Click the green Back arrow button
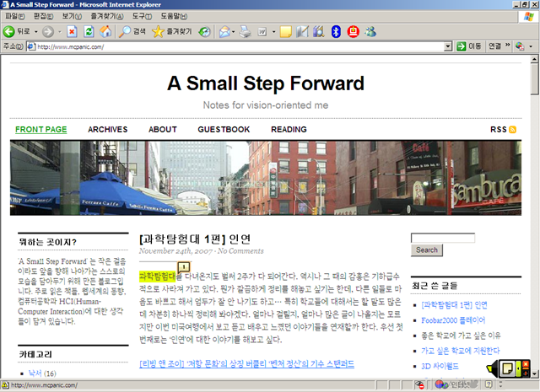The height and width of the screenshot is (392, 540). 9,32
